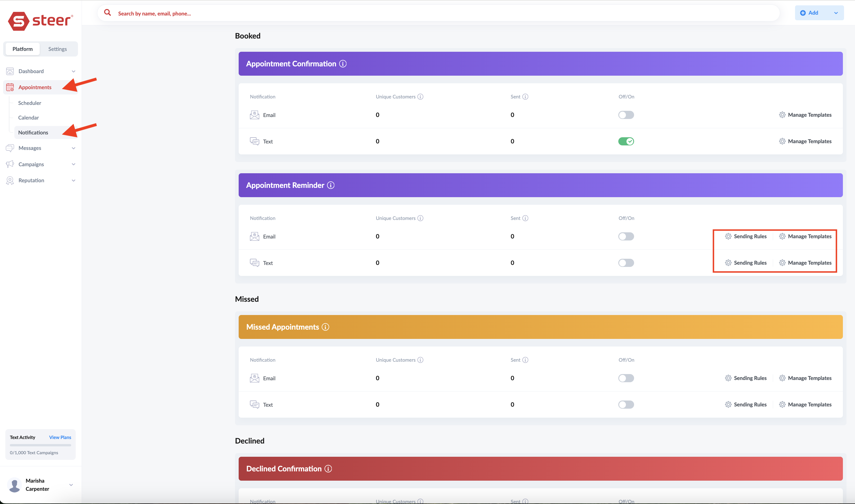Click the info icon beside Missed Appointments
The height and width of the screenshot is (504, 855).
click(x=326, y=327)
